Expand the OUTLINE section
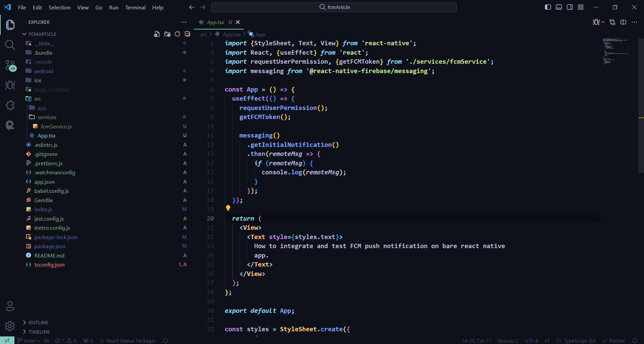The height and width of the screenshot is (344, 644). (x=38, y=323)
